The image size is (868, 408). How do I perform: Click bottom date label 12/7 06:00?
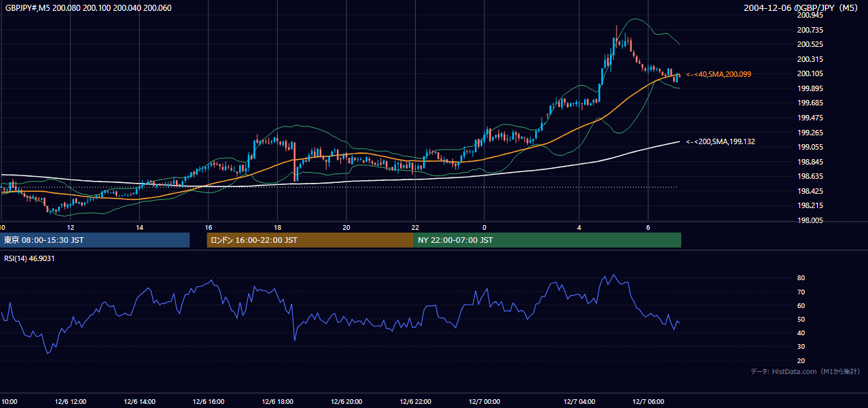point(648,402)
